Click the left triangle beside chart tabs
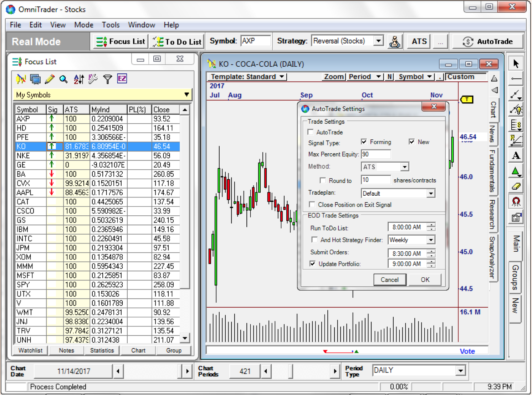This screenshot has height=395, width=532. coord(494,90)
